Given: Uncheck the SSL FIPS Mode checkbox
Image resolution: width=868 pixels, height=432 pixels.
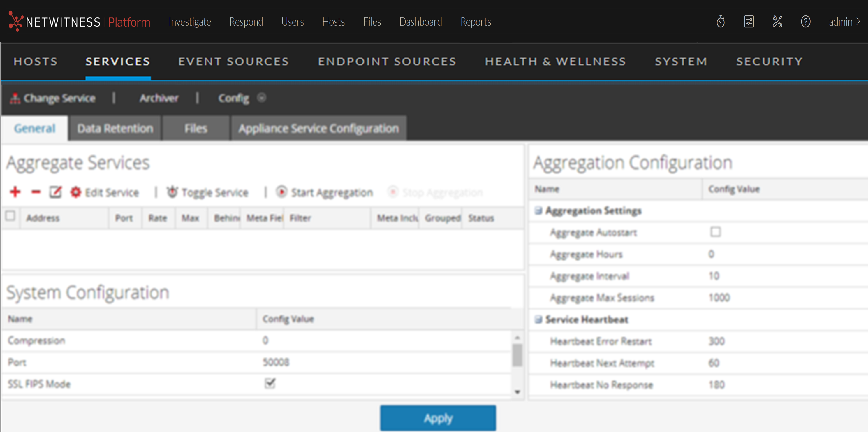Looking at the screenshot, I should pyautogui.click(x=270, y=383).
